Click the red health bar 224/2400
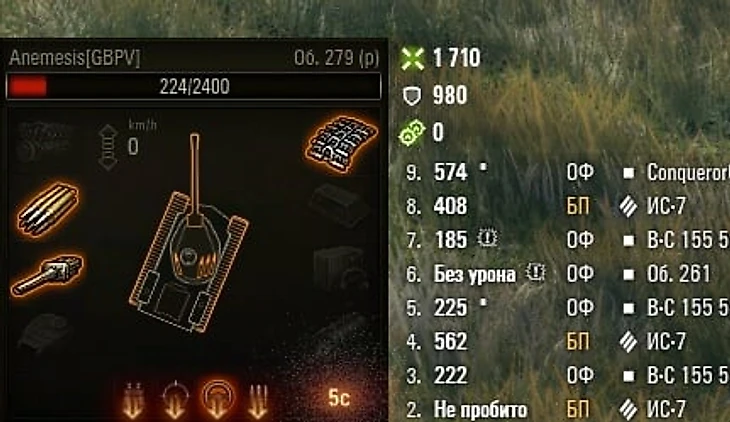This screenshot has height=422, width=730. click(x=194, y=86)
